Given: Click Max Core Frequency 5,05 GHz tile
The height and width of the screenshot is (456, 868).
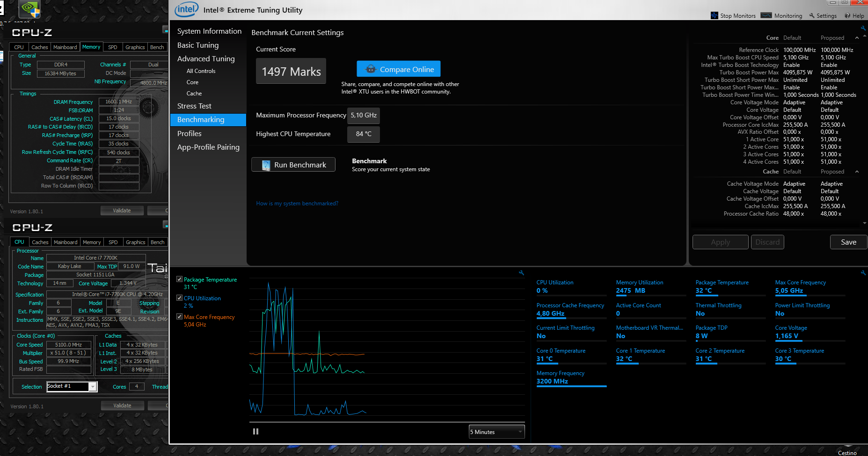Looking at the screenshot, I should tap(810, 287).
